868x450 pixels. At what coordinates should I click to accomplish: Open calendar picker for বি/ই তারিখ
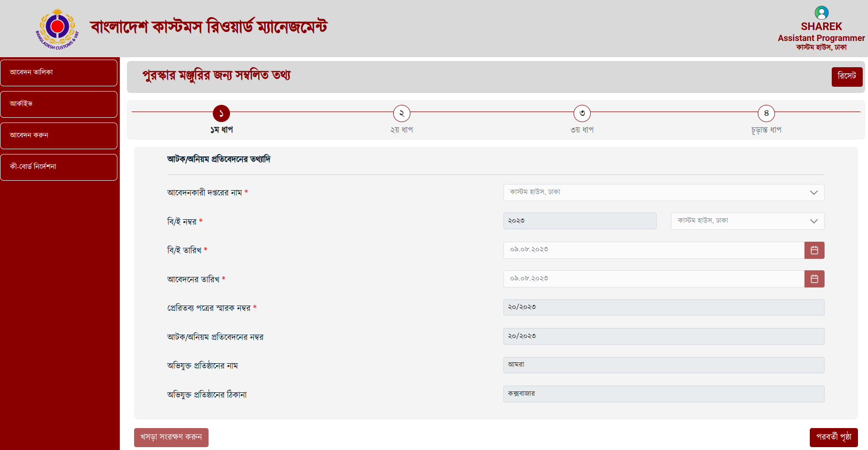pyautogui.click(x=814, y=250)
